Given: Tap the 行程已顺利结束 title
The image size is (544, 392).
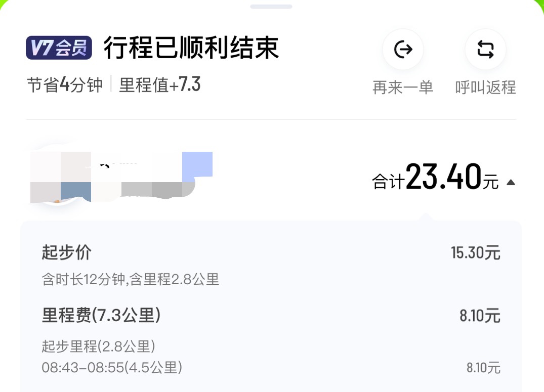Looking at the screenshot, I should tap(191, 48).
